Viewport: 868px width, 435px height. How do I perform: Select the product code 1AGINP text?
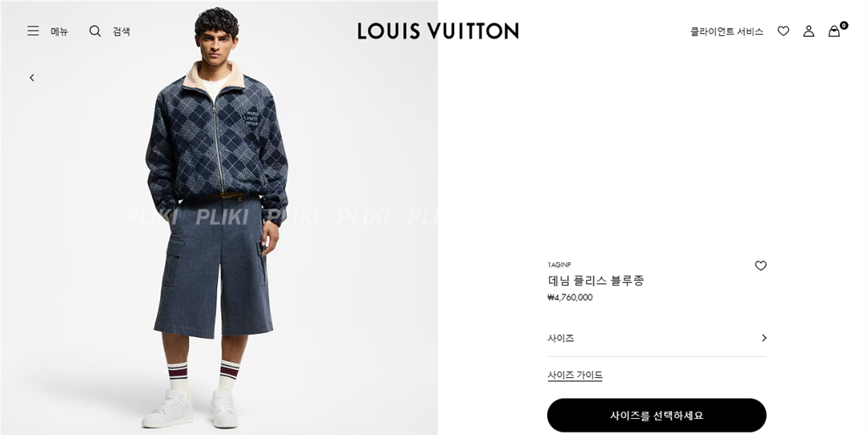tap(559, 265)
